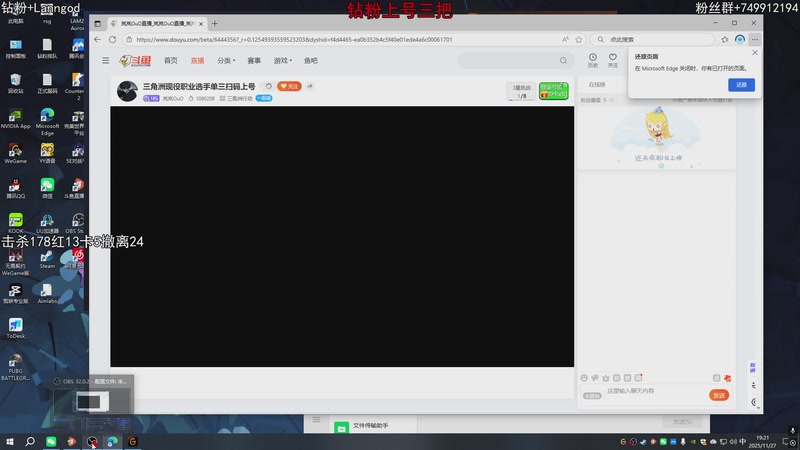The image size is (800, 450).
Task: Click the WeChat icon on taskbar
Action: (51, 441)
